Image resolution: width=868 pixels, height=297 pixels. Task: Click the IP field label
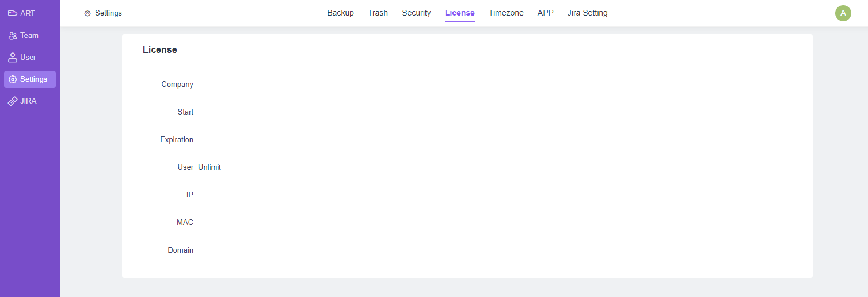[x=190, y=195]
